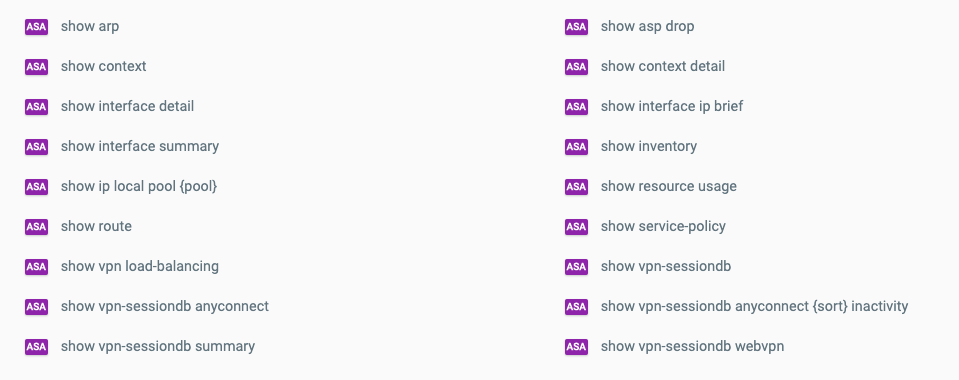This screenshot has height=380, width=959.
Task: Open the show interface ip brief command
Action: pos(672,106)
